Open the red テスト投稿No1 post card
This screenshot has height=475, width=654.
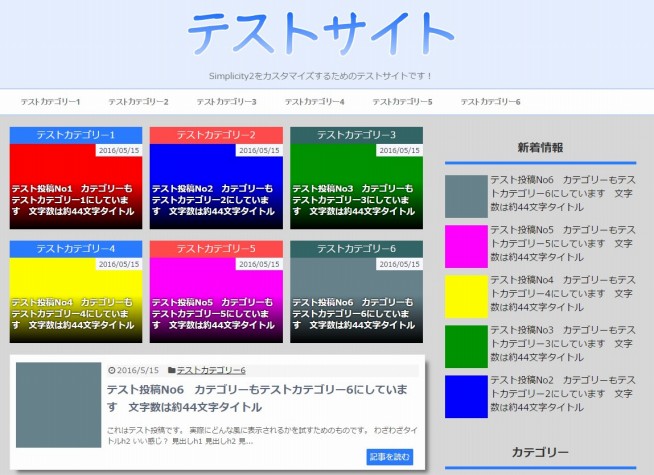76,185
